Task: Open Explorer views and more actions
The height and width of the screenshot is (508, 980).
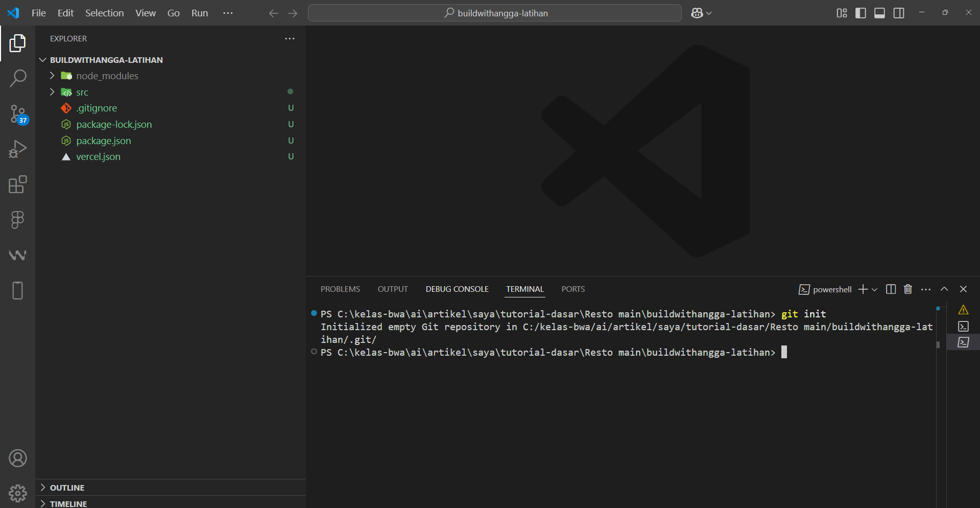Action: pos(290,39)
